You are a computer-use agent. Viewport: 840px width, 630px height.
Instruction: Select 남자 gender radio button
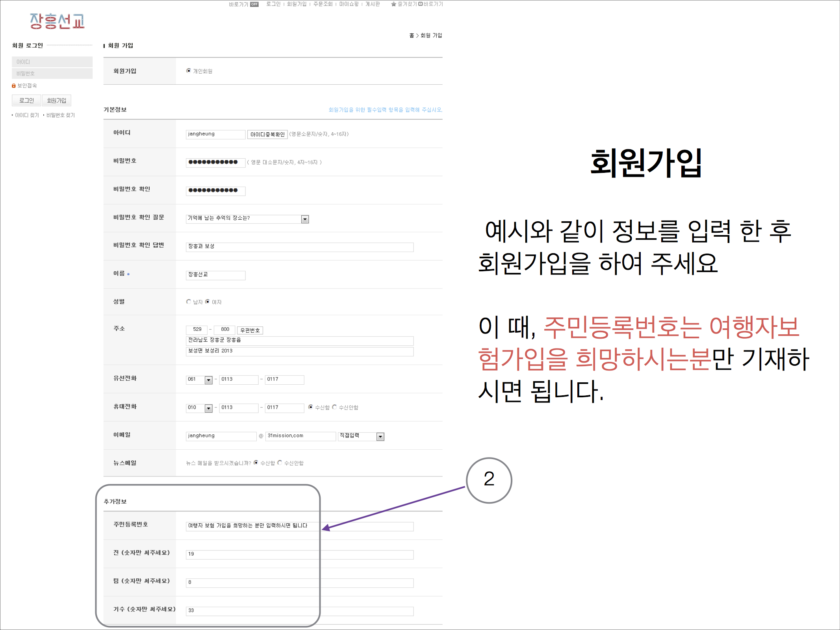tap(189, 302)
